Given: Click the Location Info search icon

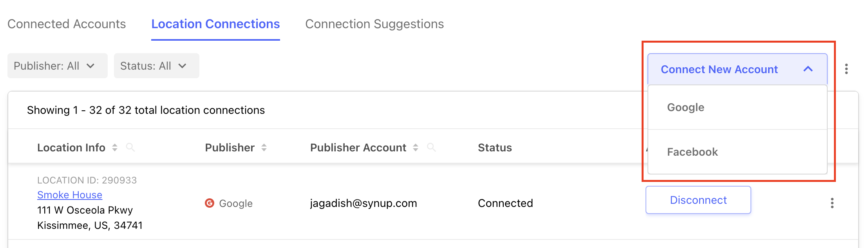Looking at the screenshot, I should point(130,147).
